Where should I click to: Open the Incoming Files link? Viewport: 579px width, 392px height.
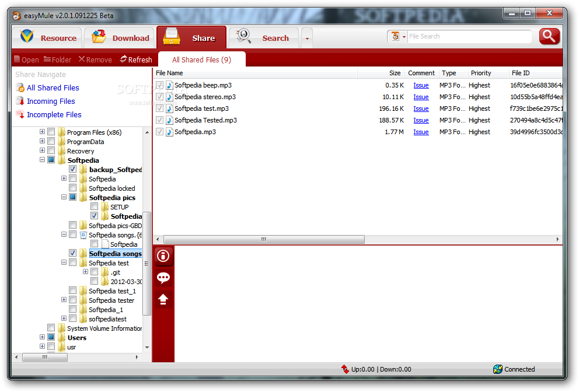pyautogui.click(x=51, y=101)
